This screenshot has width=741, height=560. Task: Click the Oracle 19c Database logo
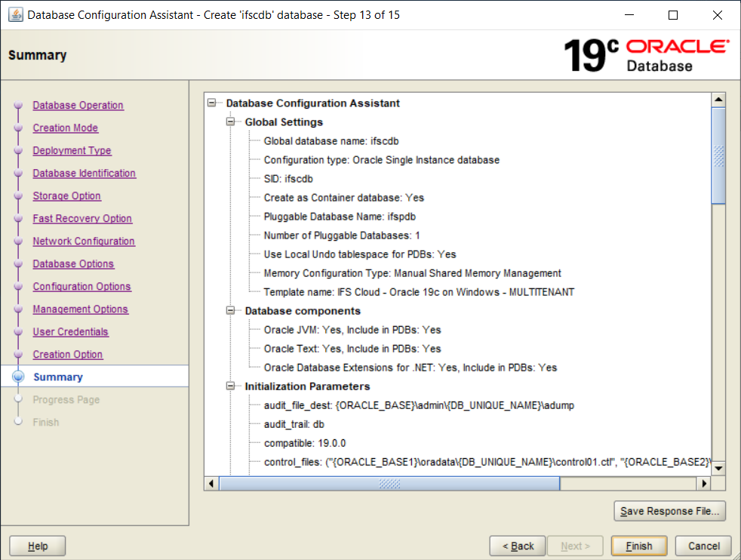(x=647, y=56)
